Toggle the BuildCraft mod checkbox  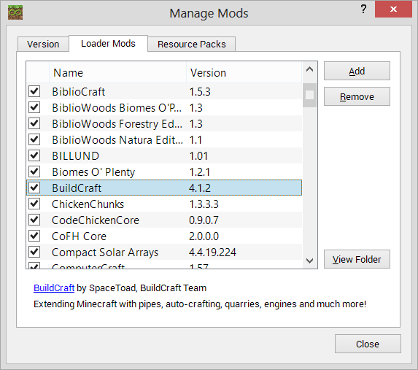pos(34,187)
